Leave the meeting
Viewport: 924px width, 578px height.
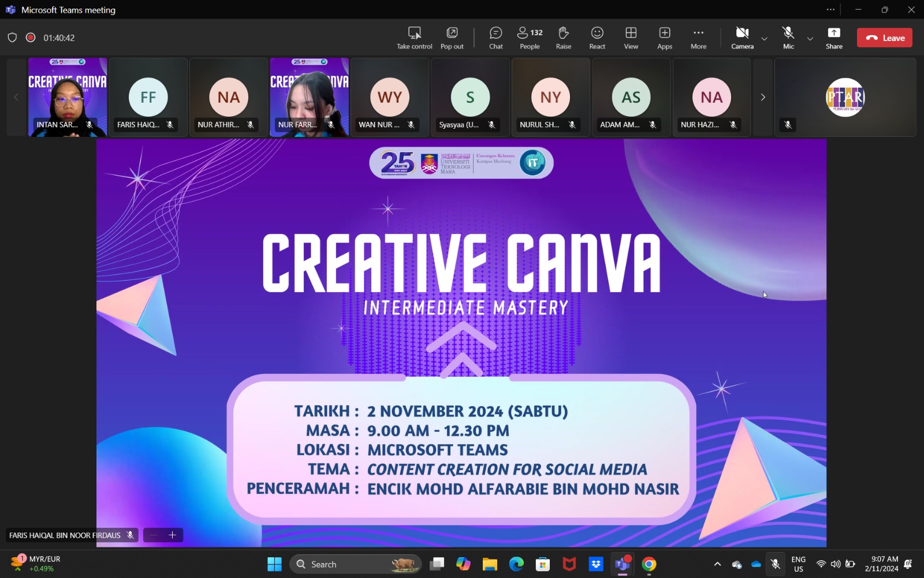(x=884, y=38)
